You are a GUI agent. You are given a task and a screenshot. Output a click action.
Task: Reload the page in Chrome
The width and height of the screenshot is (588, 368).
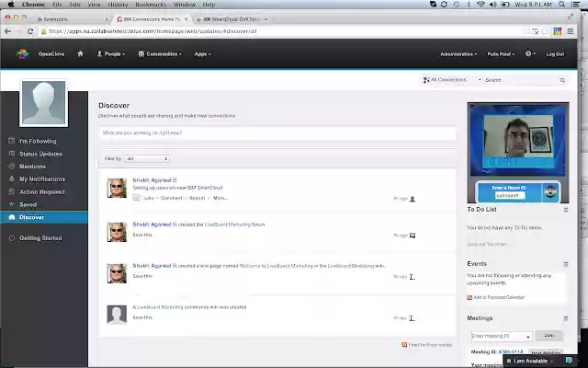(30, 31)
